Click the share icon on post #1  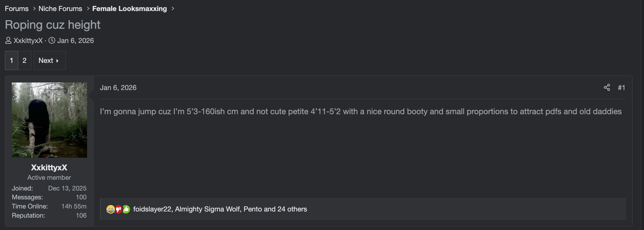(607, 88)
